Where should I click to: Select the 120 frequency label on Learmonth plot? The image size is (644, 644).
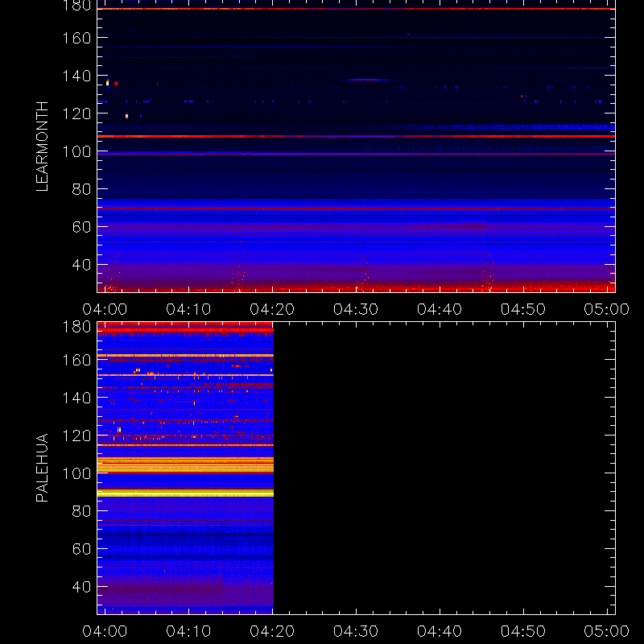coord(76,114)
